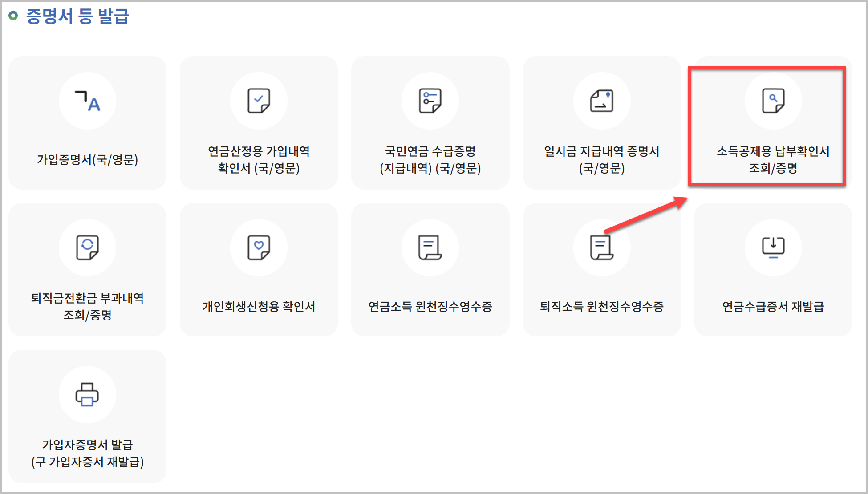
Task: Click the printer icon for 가입자증명서 발급
Action: click(x=87, y=394)
